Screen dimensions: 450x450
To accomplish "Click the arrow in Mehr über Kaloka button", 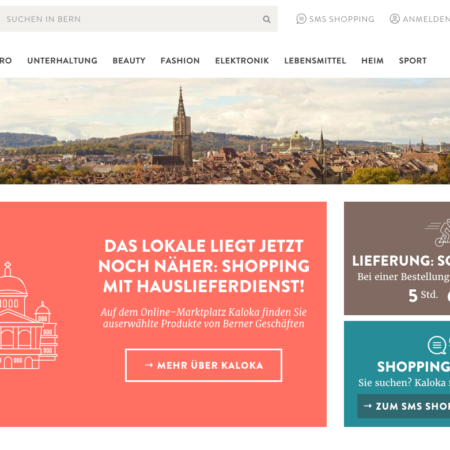I will [149, 365].
